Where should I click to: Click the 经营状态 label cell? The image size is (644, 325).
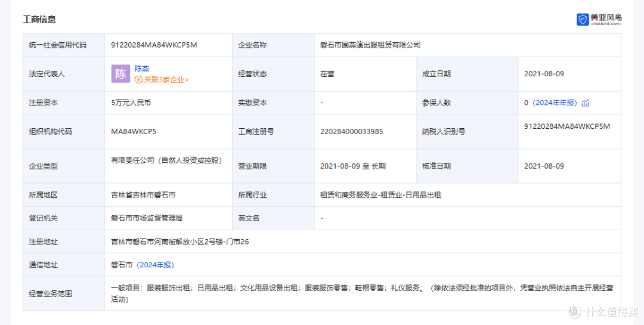click(x=274, y=74)
